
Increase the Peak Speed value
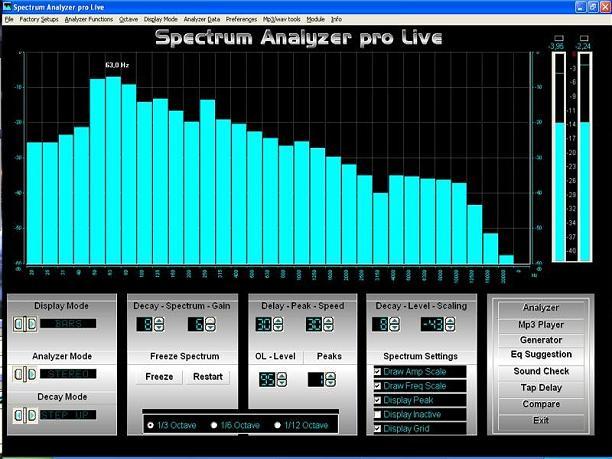[x=328, y=321]
